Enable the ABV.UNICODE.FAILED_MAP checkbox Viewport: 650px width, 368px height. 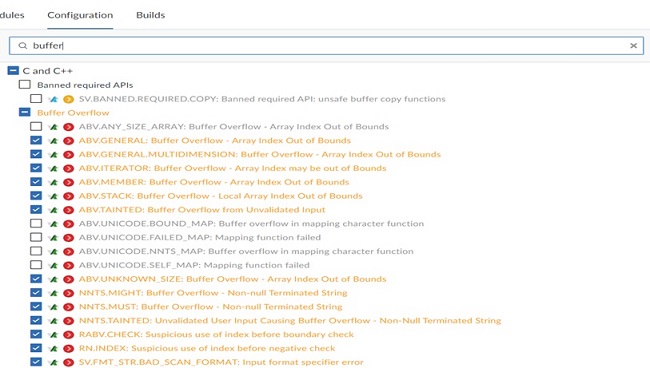36,237
